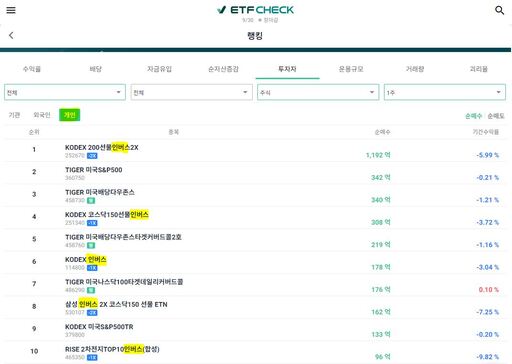This screenshot has width=512, height=364.
Task: Switch to the 자금유입 tab
Action: (x=160, y=69)
